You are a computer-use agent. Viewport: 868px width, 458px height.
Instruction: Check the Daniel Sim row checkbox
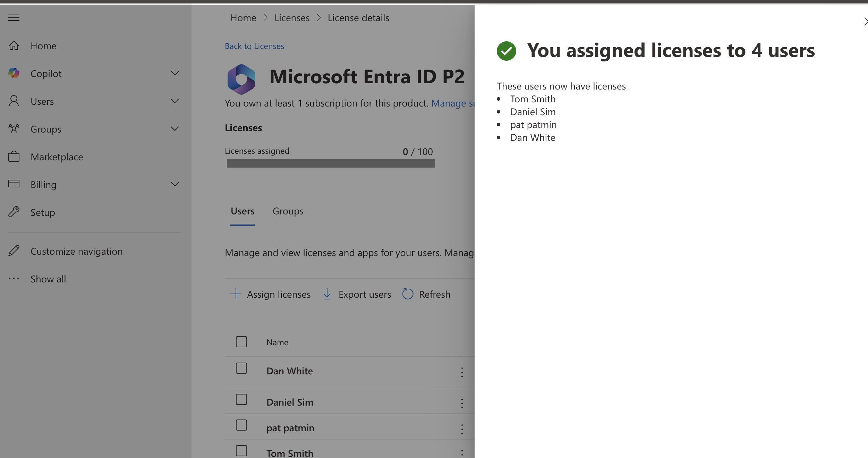(241, 399)
